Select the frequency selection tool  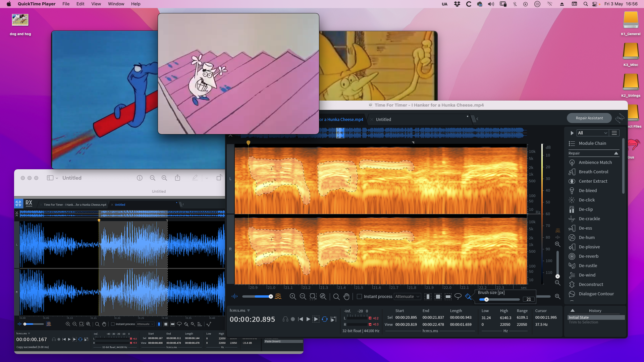pos(448,296)
